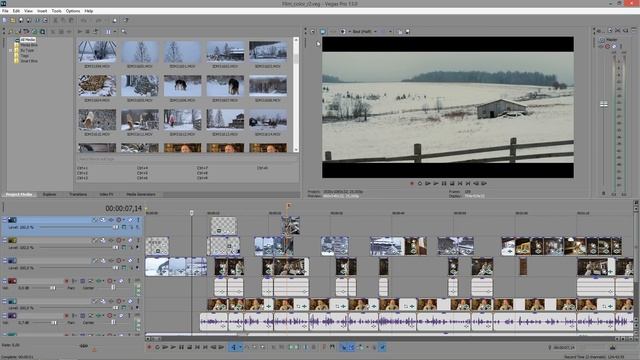Start preview with Project Media play icon
This screenshot has width=640, height=360.
80,31
